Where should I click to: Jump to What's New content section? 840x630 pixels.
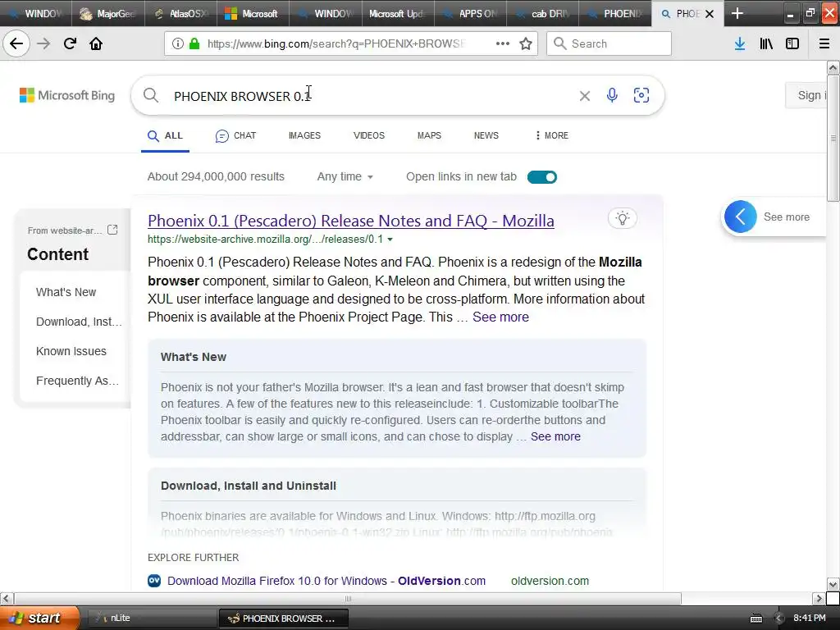point(66,292)
